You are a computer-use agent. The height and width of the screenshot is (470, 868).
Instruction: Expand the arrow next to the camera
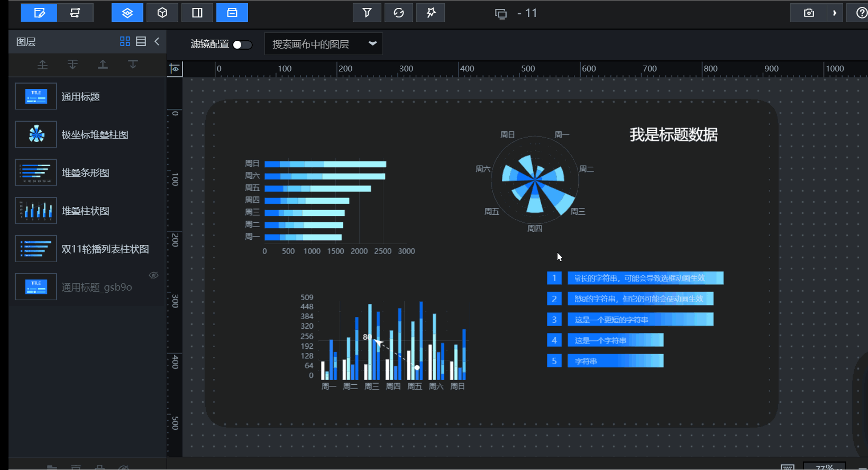(x=835, y=13)
